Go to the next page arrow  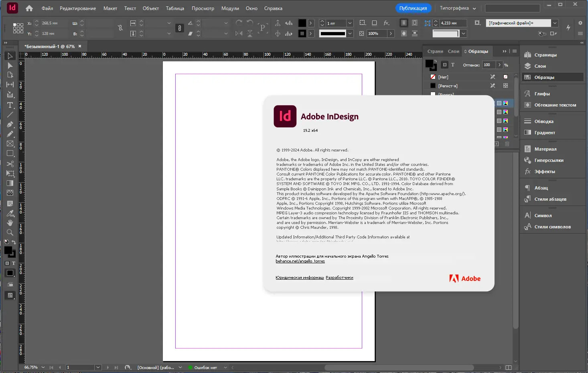point(107,367)
